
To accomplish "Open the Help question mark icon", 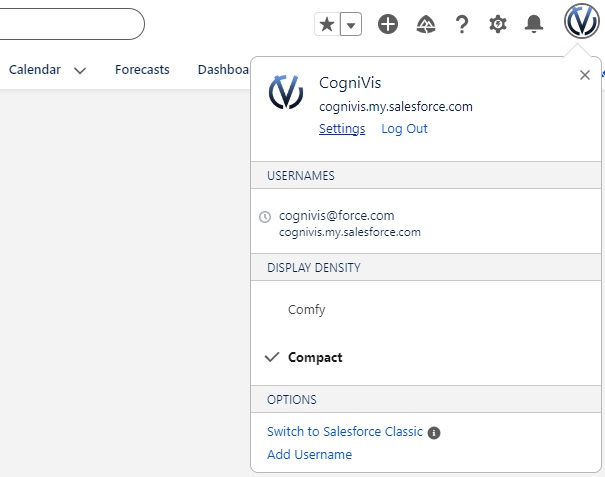I will pyautogui.click(x=461, y=25).
